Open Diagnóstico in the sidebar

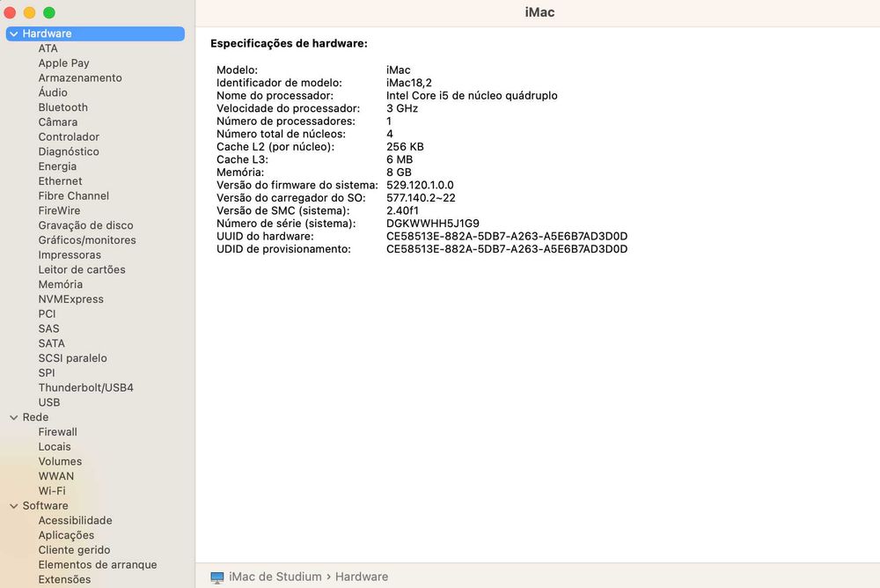click(x=69, y=151)
